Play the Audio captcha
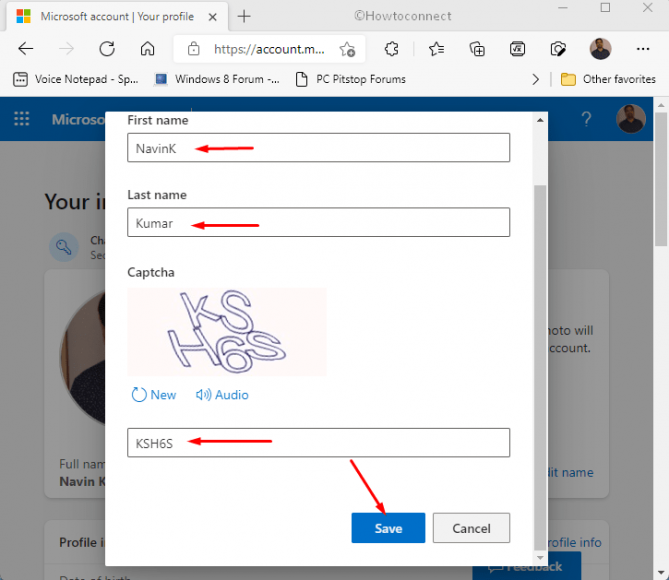Image resolution: width=669 pixels, height=580 pixels. (222, 395)
